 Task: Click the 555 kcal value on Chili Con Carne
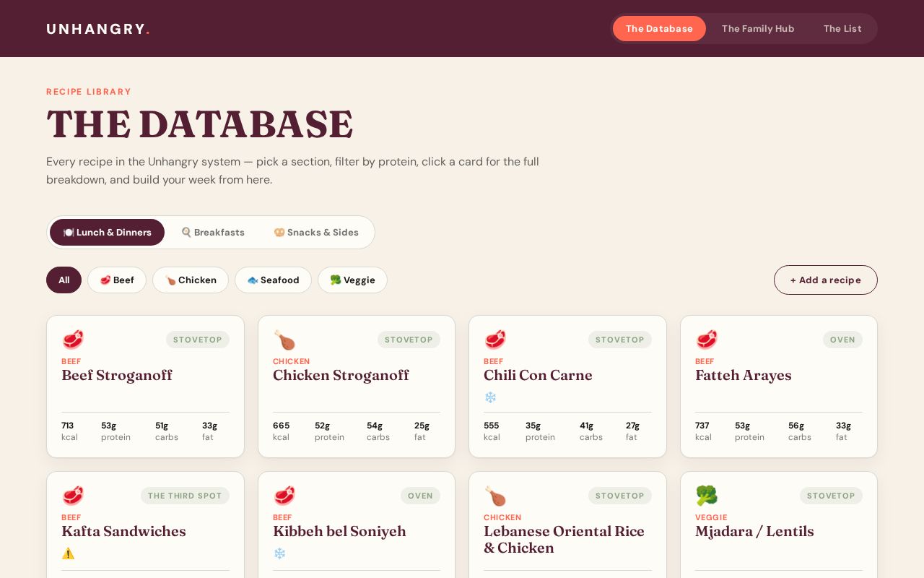[491, 426]
